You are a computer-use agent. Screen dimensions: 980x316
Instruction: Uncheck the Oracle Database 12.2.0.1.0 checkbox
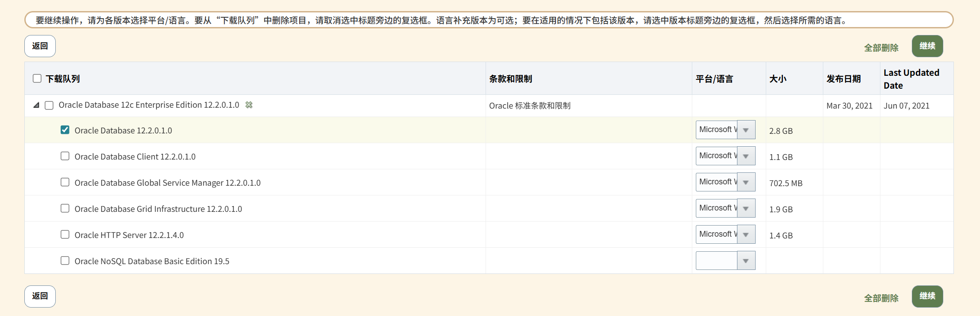tap(65, 130)
